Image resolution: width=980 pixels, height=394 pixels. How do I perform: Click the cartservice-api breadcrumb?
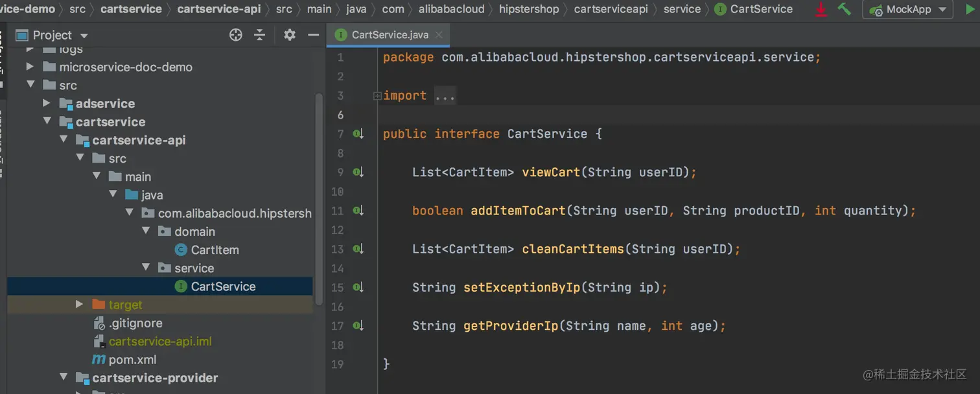(x=219, y=9)
